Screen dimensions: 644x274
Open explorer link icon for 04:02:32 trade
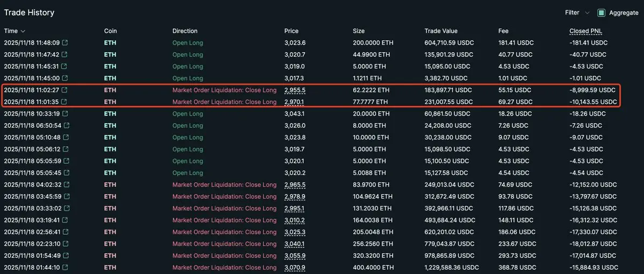67,185
